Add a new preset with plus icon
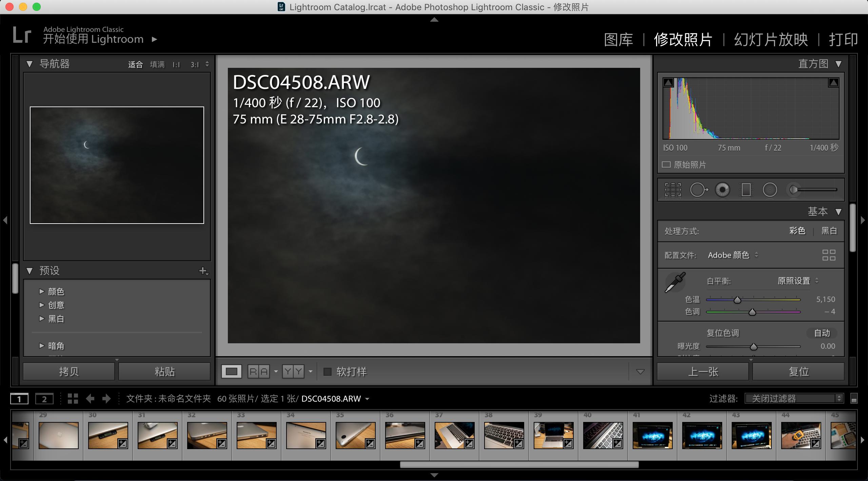 pos(203,271)
